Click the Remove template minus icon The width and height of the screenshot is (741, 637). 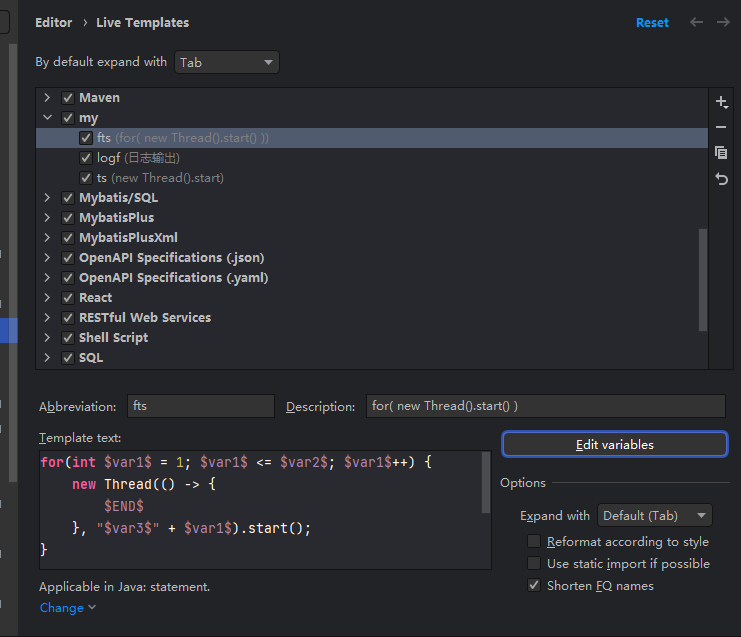(x=721, y=127)
